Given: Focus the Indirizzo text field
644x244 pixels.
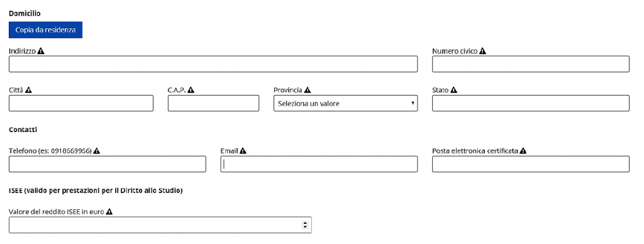Looking at the screenshot, I should (213, 64).
